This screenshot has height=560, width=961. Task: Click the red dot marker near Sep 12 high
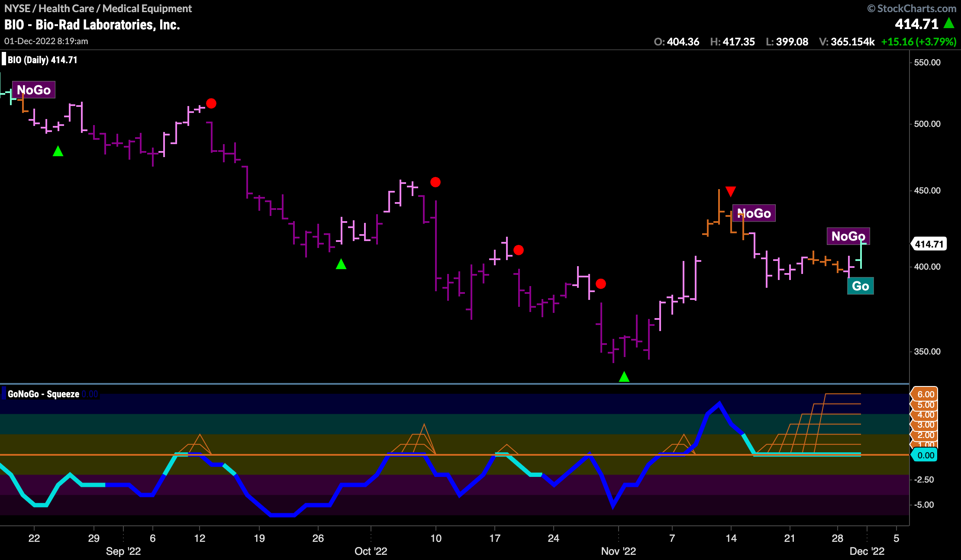[x=211, y=103]
